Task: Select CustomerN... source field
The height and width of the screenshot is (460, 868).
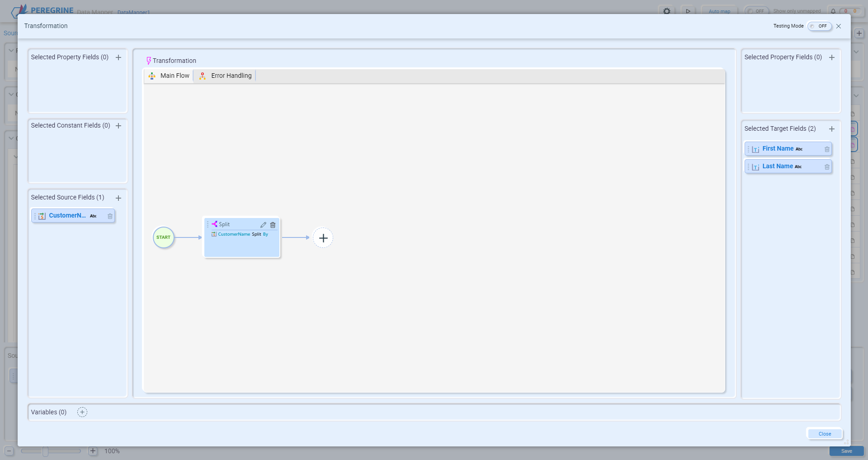Action: (73, 216)
